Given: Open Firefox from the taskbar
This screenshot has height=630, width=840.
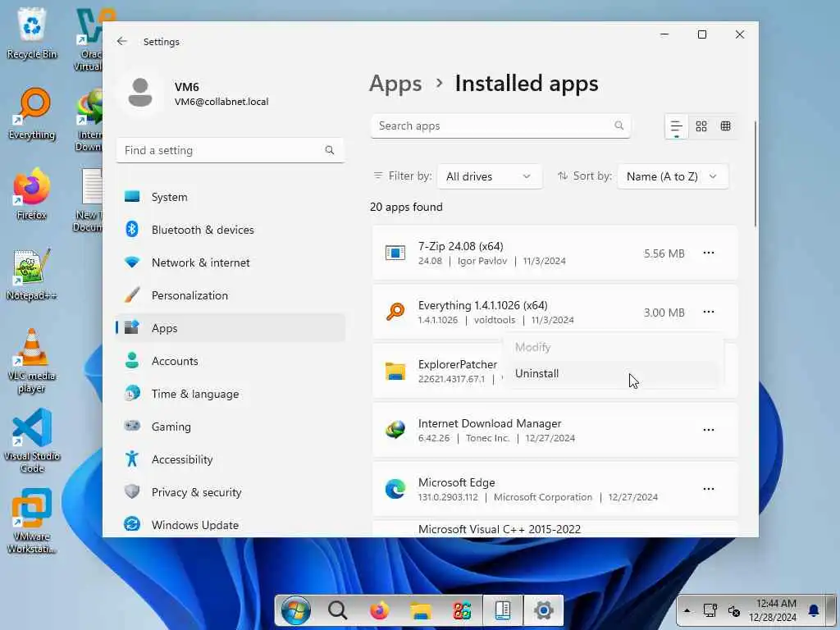Looking at the screenshot, I should pyautogui.click(x=379, y=610).
